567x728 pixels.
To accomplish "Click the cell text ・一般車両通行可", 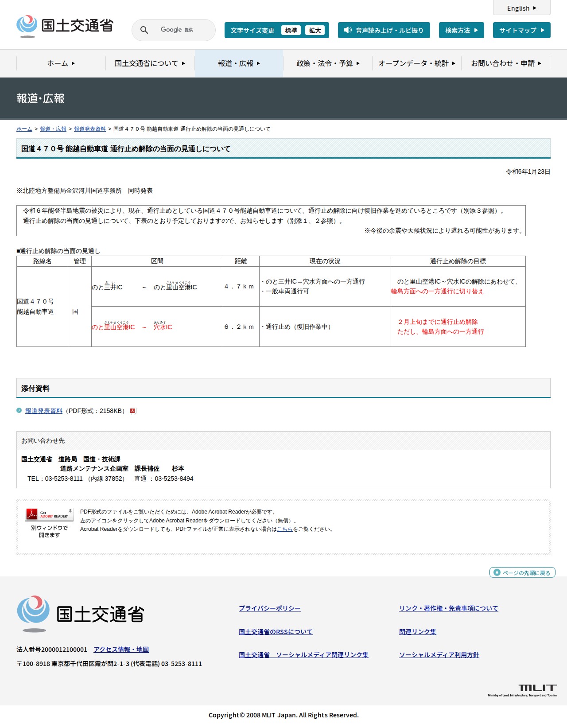I will [285, 292].
